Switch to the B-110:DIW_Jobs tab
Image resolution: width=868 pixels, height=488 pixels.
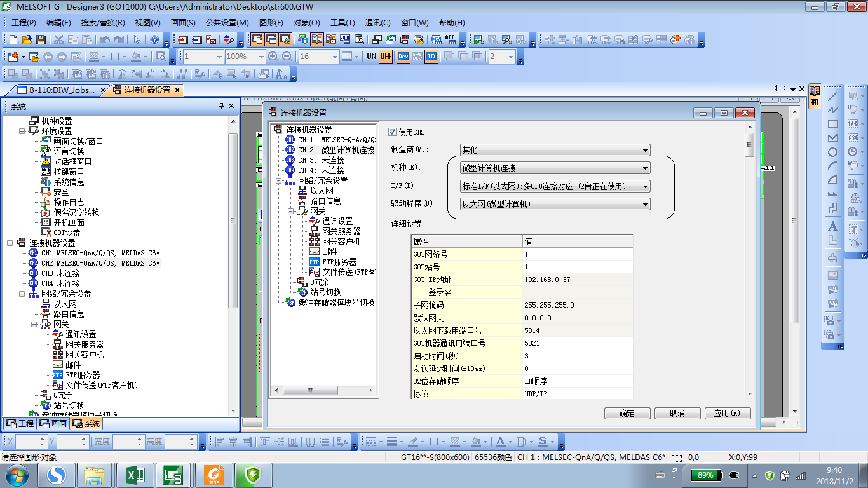[x=60, y=90]
